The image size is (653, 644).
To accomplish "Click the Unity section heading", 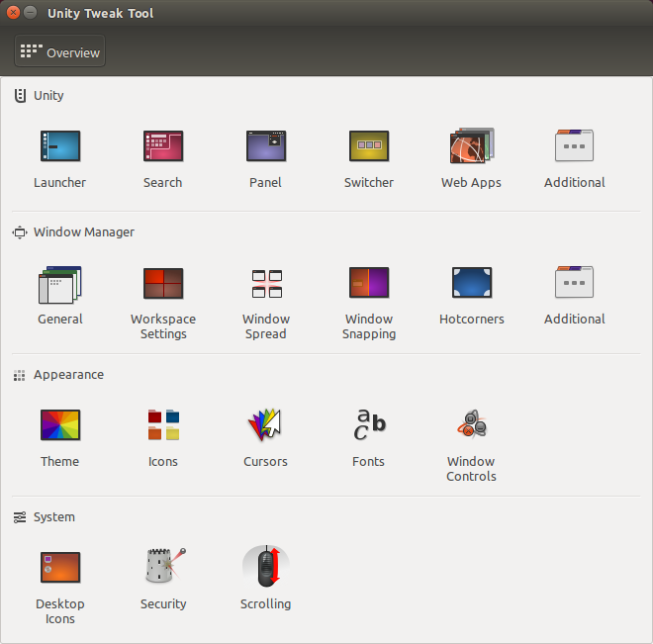I will 48,96.
